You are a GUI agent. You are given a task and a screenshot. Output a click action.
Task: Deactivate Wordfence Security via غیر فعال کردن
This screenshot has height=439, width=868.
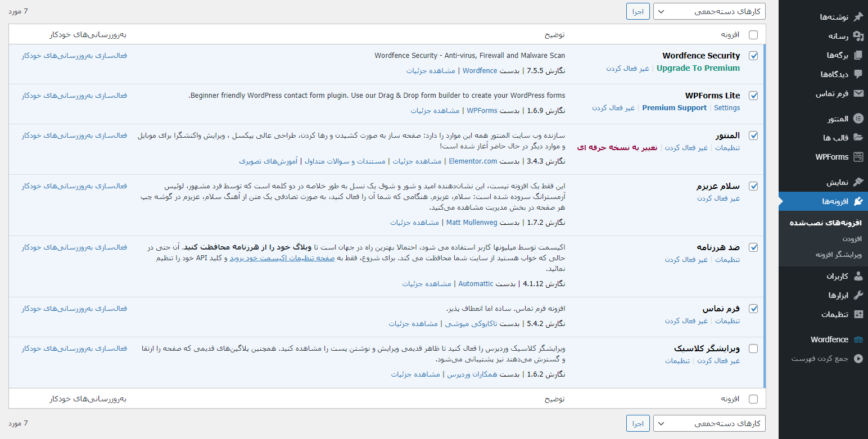pos(627,68)
